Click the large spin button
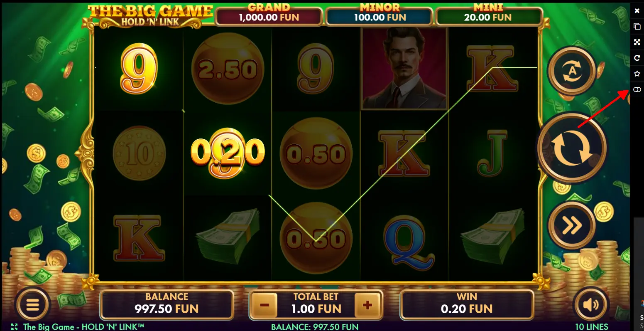 click(x=572, y=148)
